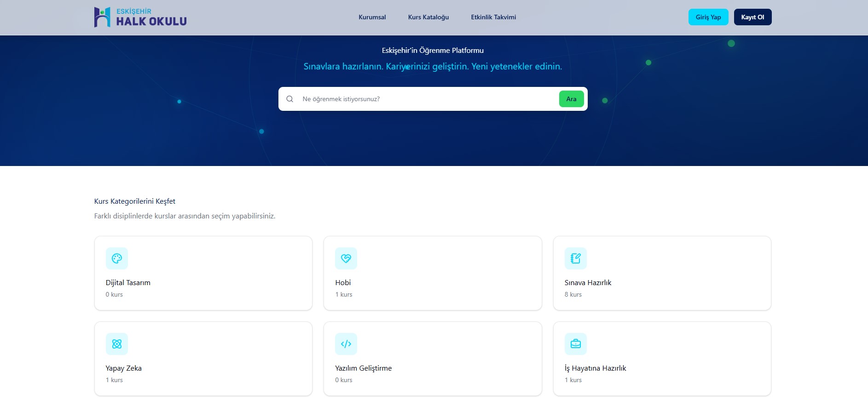Open the Dijital Tasarım category title
Viewport: 868px width, 418px height.
[x=128, y=283]
